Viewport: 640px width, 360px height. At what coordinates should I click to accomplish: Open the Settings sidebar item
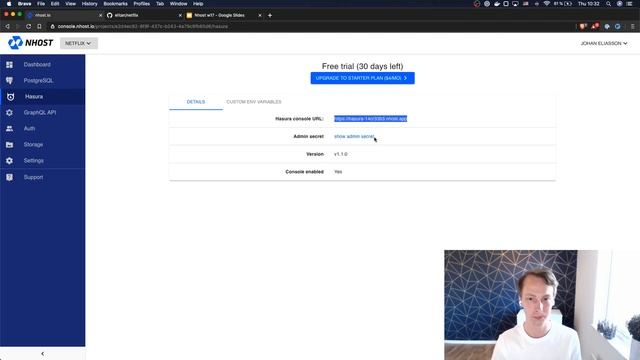(x=42, y=161)
